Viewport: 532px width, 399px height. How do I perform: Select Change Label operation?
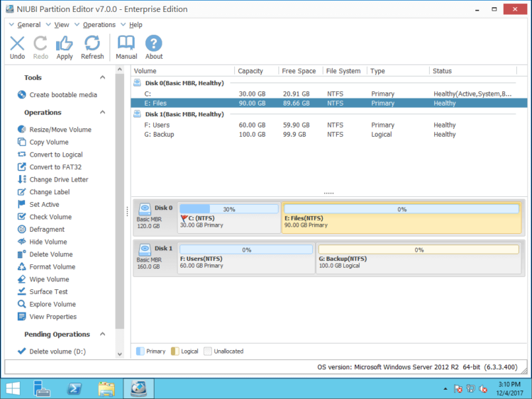[x=43, y=192]
